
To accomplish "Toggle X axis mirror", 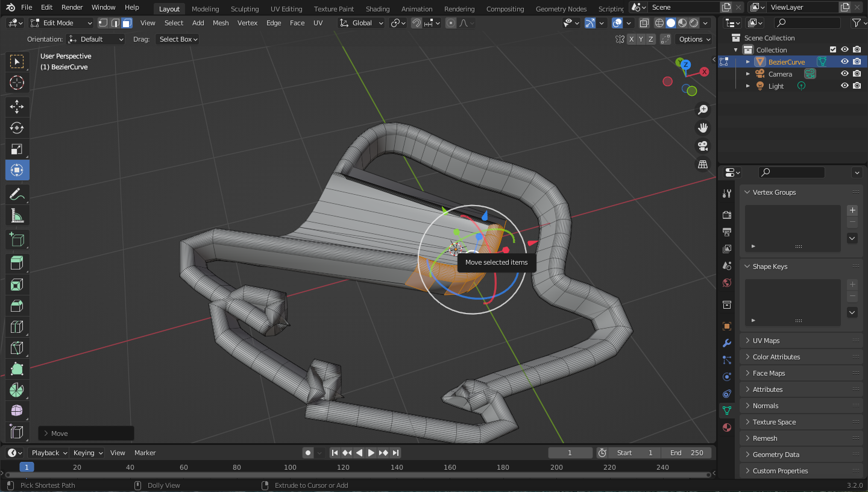I will pos(632,39).
